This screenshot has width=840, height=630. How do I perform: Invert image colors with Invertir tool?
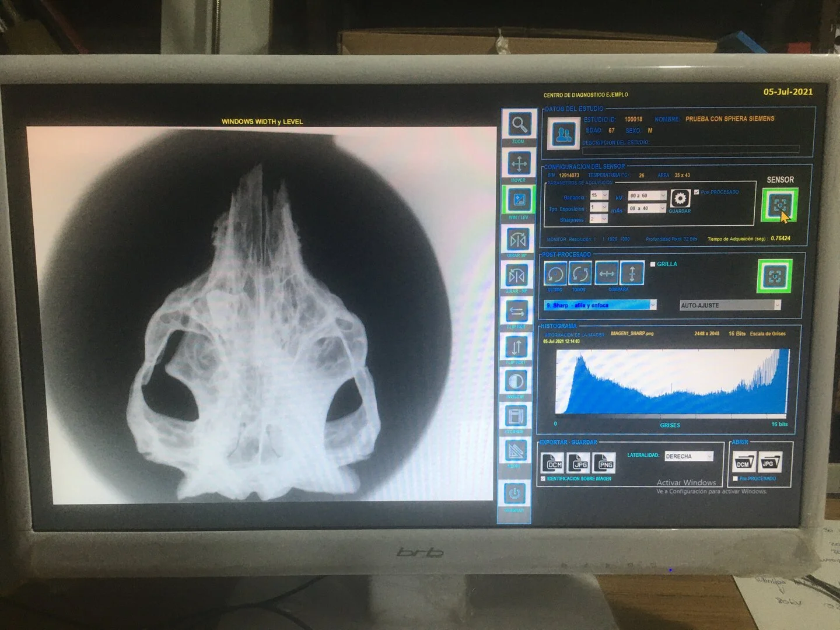[x=516, y=382]
